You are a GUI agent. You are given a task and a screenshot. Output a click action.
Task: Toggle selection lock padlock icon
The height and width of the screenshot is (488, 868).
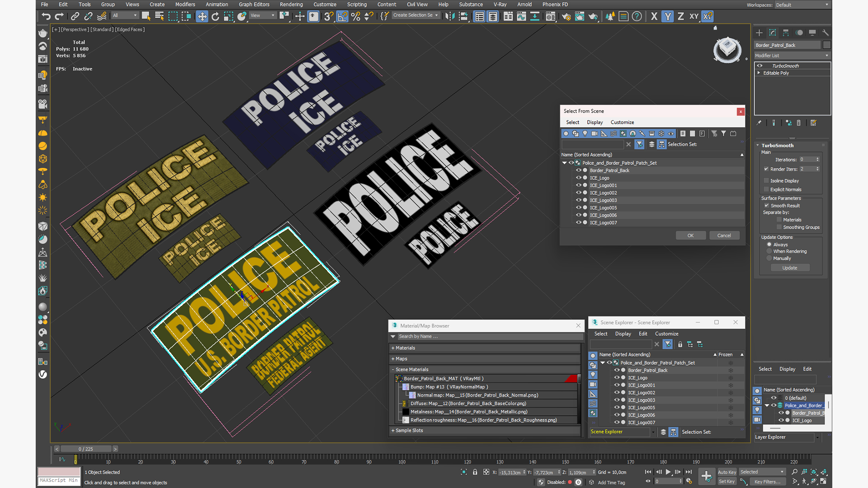(x=475, y=472)
